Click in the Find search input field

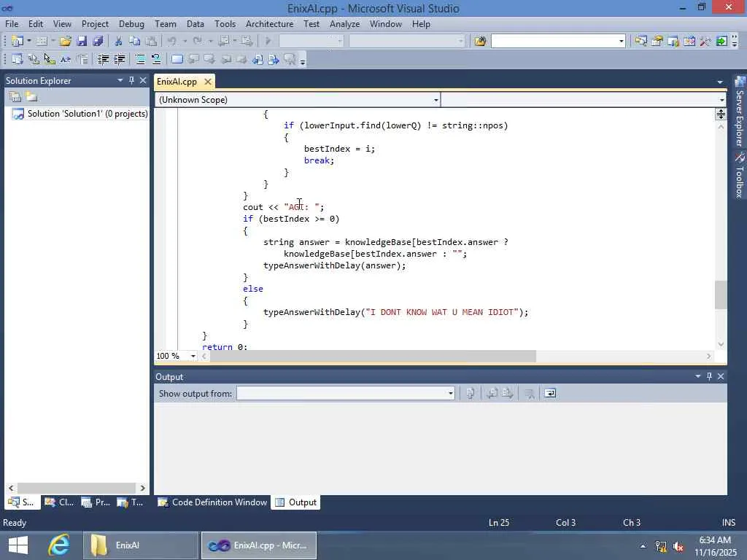pyautogui.click(x=554, y=41)
